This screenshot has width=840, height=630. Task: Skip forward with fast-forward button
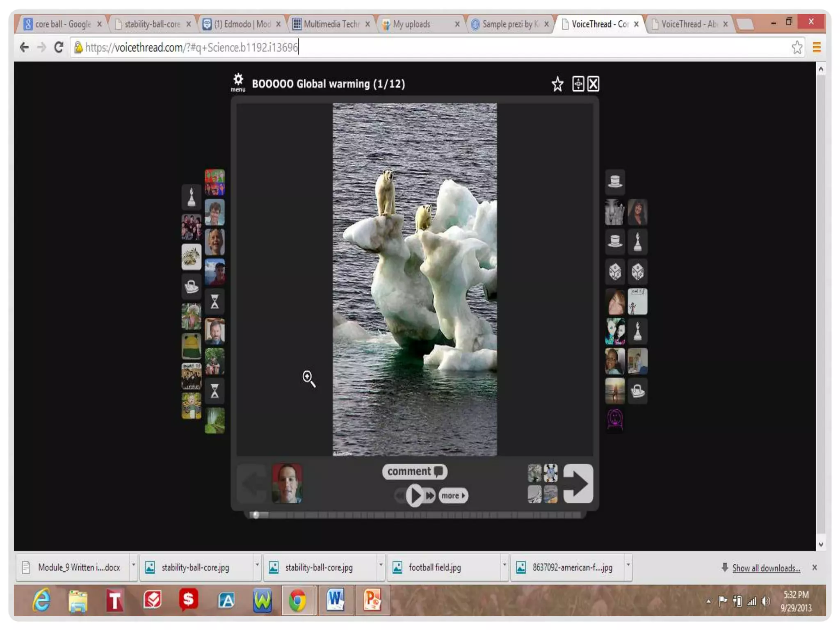coord(429,496)
